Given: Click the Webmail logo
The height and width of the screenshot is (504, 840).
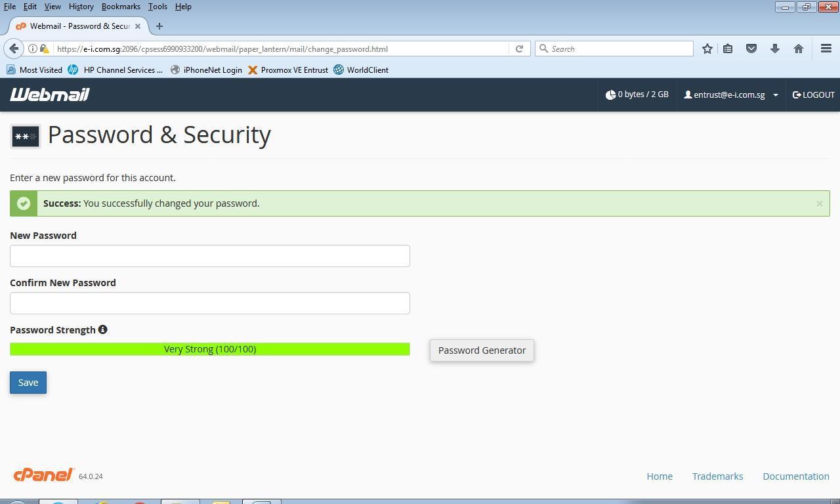Looking at the screenshot, I should click(x=49, y=94).
